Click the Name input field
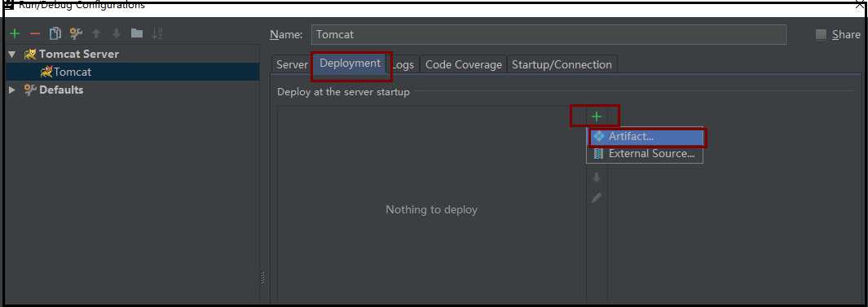Viewport: 868px width, 307px height. [x=549, y=34]
